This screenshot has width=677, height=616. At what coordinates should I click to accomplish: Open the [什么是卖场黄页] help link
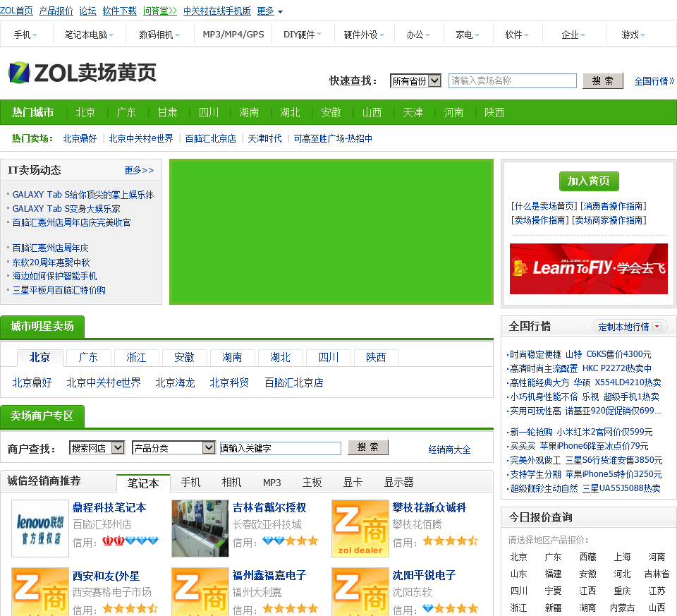pyautogui.click(x=544, y=206)
